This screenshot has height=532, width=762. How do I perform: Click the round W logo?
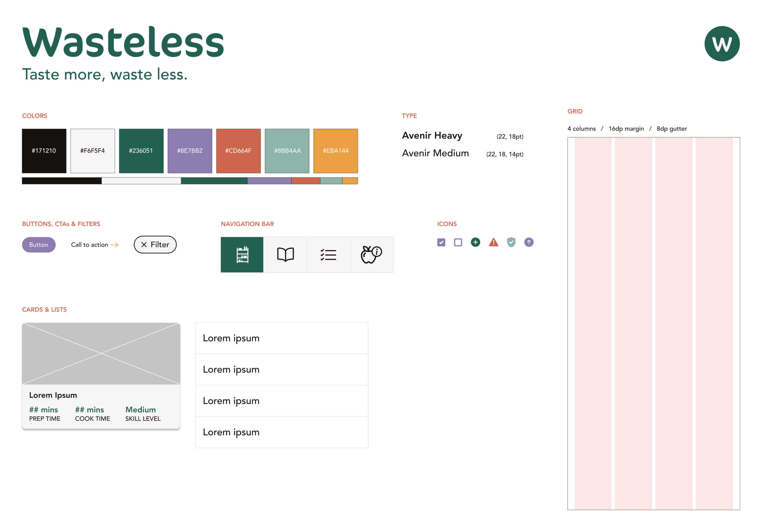(x=722, y=44)
